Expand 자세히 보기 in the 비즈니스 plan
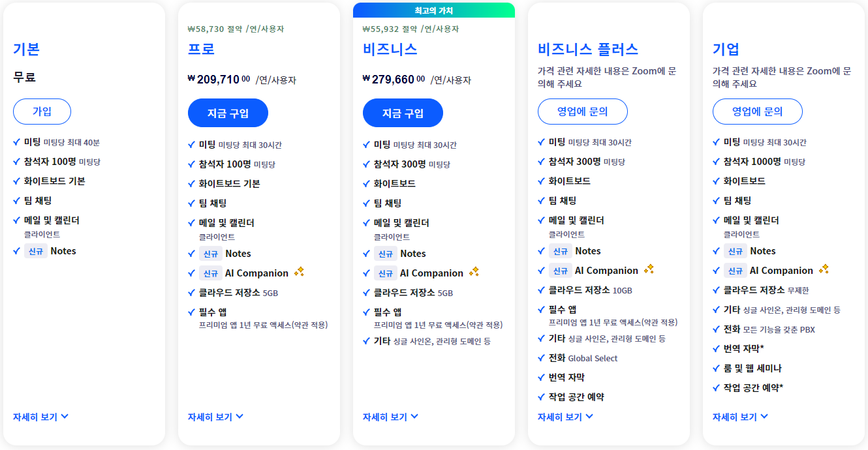 click(x=388, y=416)
